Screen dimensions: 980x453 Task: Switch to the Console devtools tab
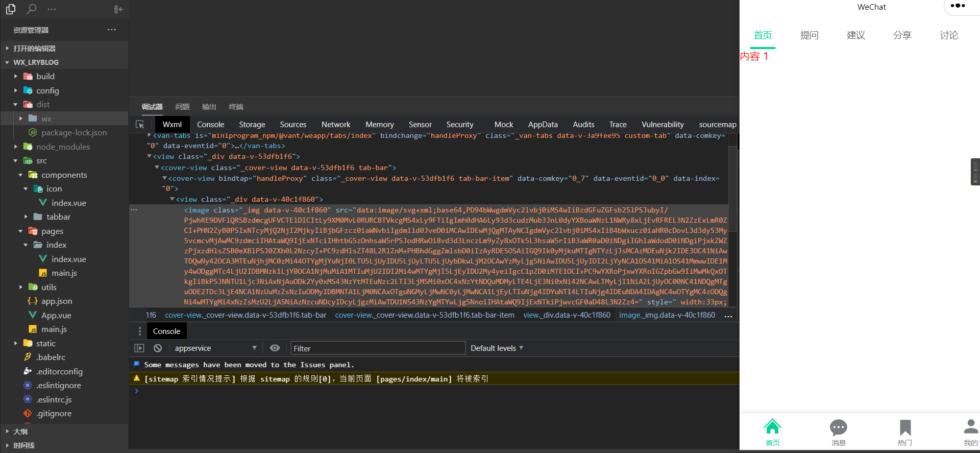point(210,125)
